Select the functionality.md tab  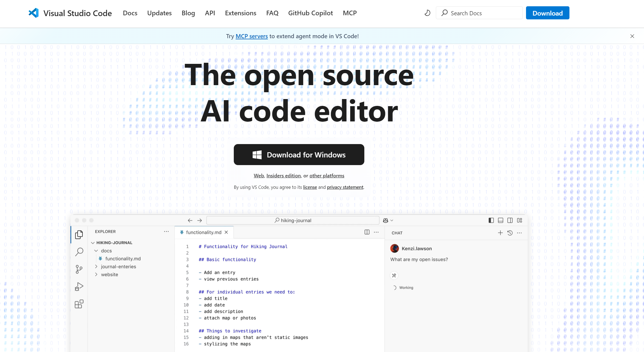coord(203,232)
